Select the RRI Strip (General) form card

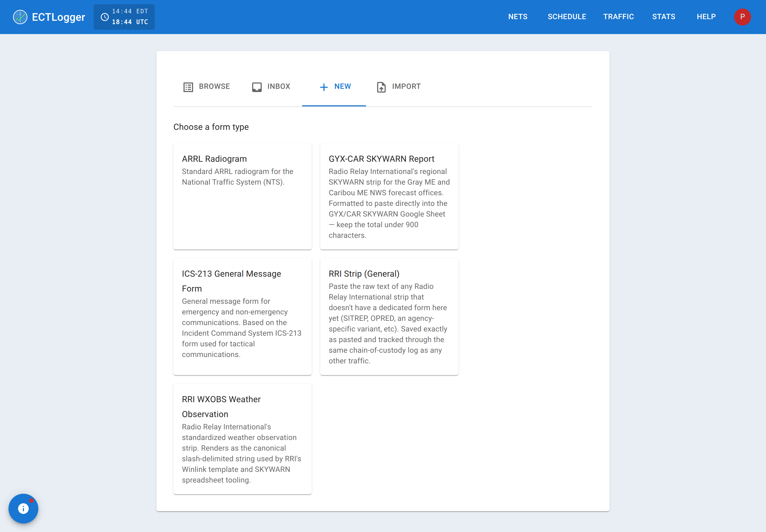click(x=389, y=317)
